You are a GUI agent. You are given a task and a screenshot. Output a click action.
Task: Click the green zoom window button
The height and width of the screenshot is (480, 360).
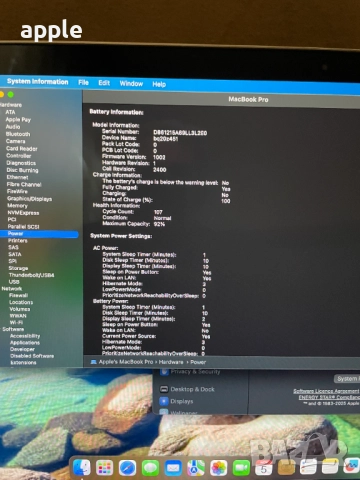pos(11,95)
